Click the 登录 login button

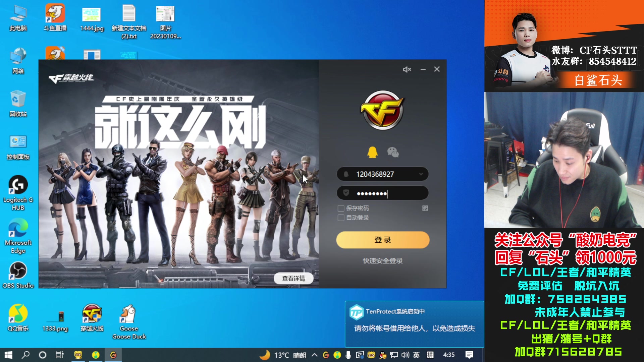pyautogui.click(x=383, y=240)
